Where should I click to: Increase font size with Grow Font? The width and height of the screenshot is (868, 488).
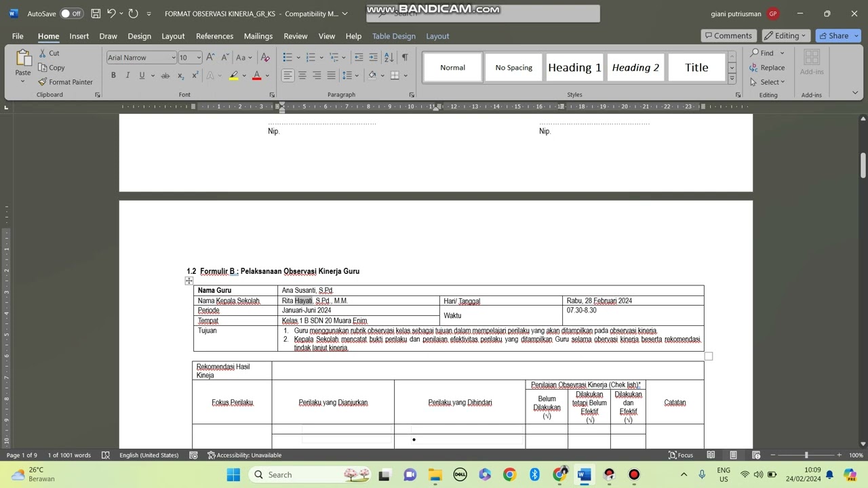[210, 58]
